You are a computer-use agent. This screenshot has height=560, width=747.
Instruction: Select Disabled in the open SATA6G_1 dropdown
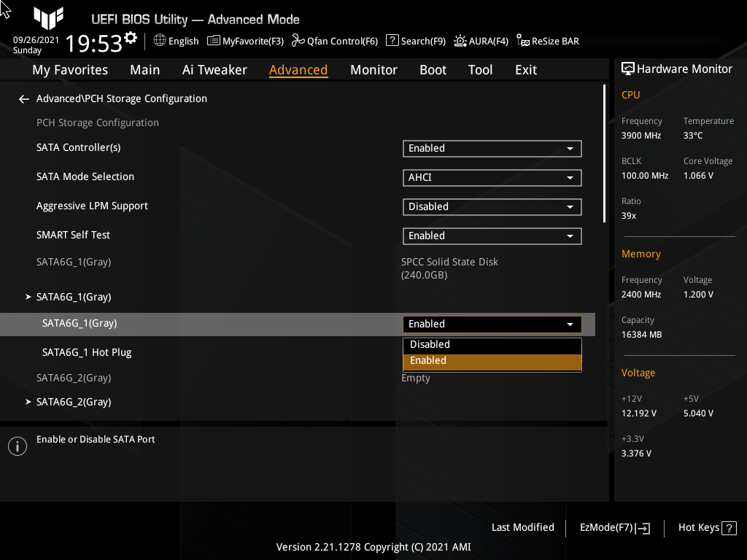tap(492, 344)
